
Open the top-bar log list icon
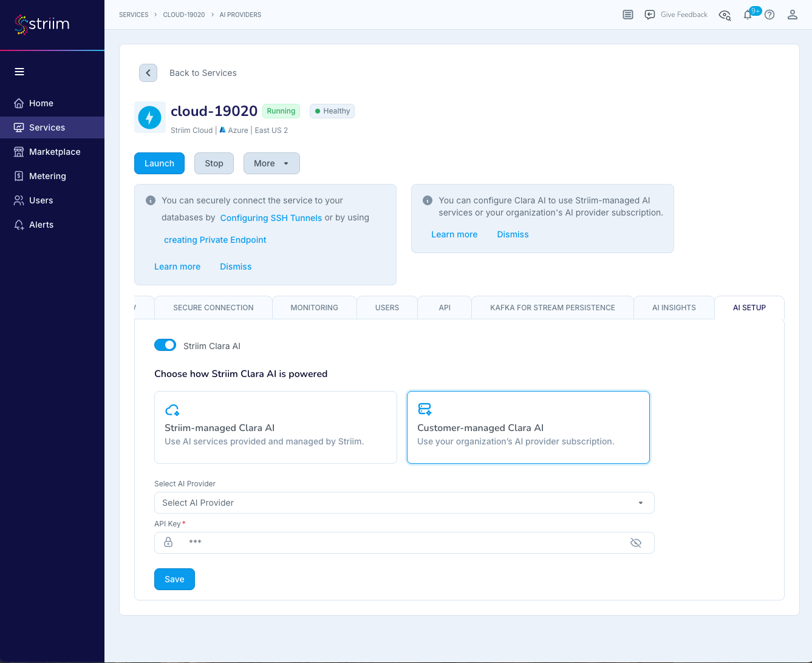(628, 15)
